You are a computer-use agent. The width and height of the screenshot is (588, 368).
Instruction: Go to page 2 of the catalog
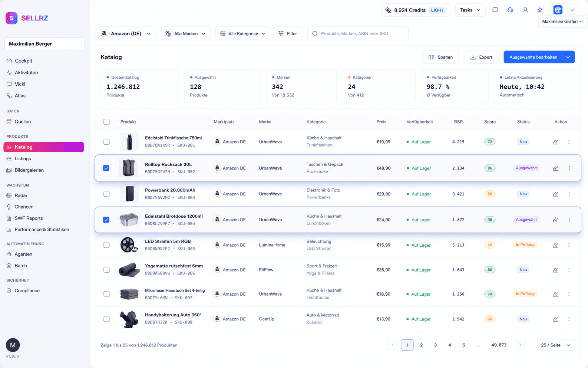(421, 345)
